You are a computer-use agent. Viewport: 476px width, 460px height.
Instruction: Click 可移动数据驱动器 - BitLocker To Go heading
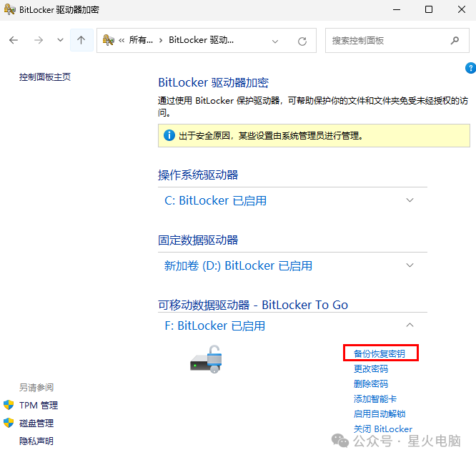(253, 305)
